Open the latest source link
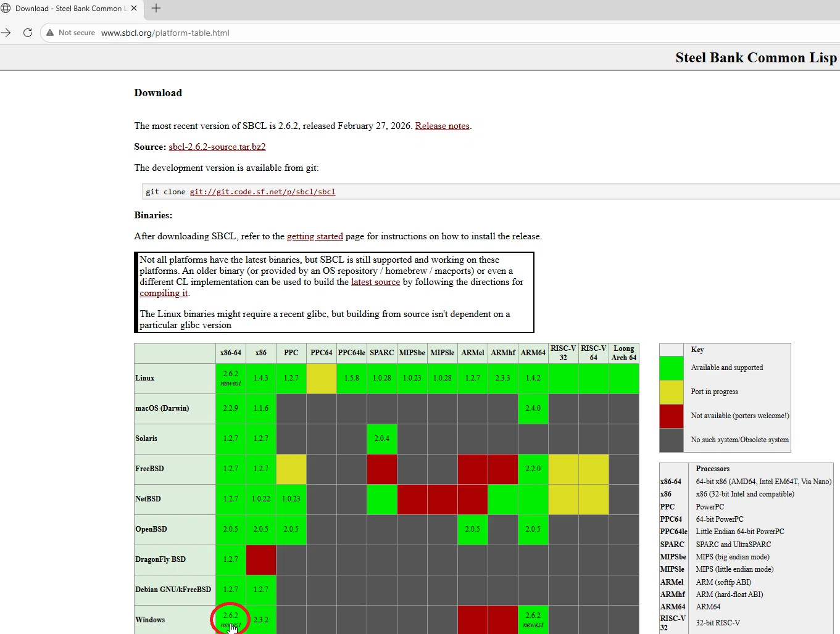 click(x=375, y=282)
